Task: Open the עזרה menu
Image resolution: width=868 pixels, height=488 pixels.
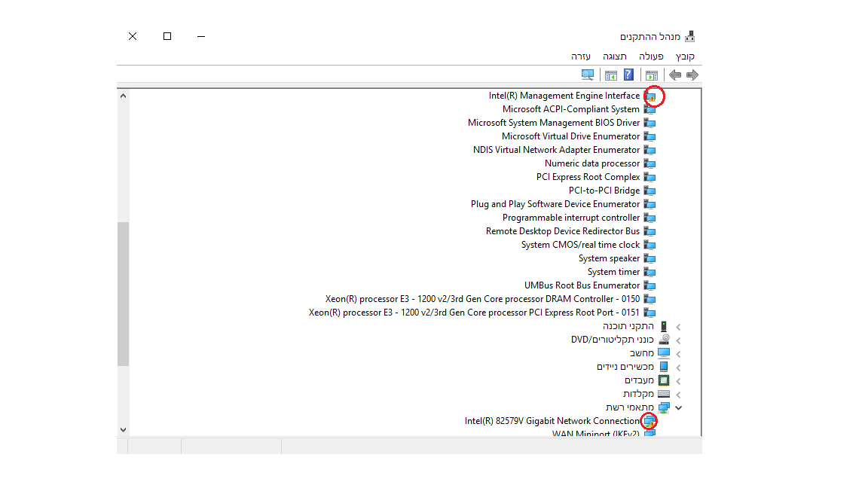Action: point(581,56)
